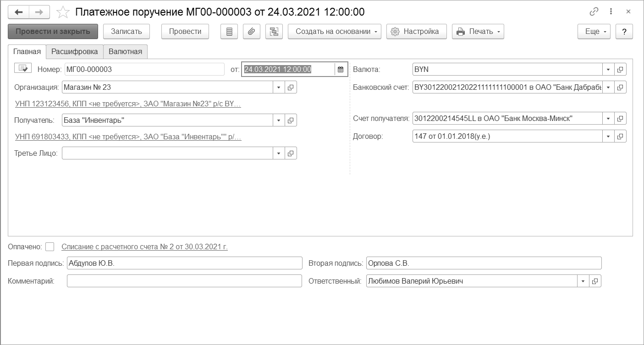Expand the Валюта dropdown list
644x345 pixels.
coord(608,70)
